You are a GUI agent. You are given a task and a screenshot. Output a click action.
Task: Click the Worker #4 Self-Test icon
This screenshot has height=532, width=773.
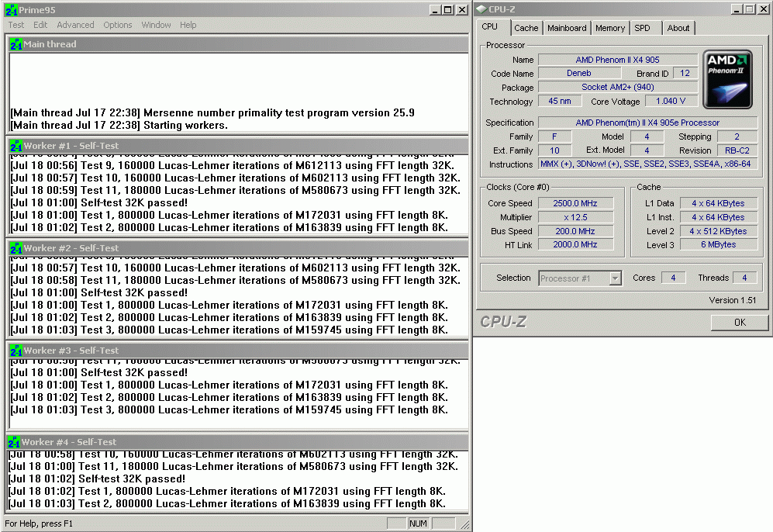tap(14, 442)
